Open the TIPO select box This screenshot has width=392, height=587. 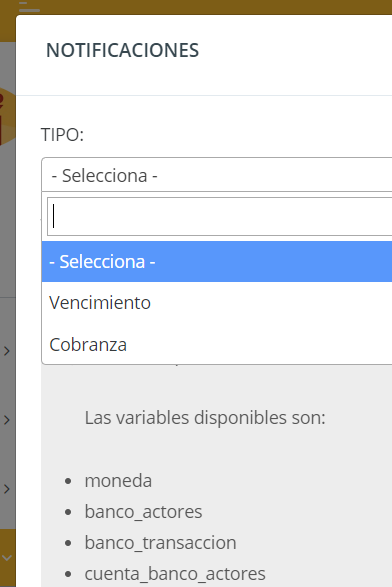click(217, 175)
